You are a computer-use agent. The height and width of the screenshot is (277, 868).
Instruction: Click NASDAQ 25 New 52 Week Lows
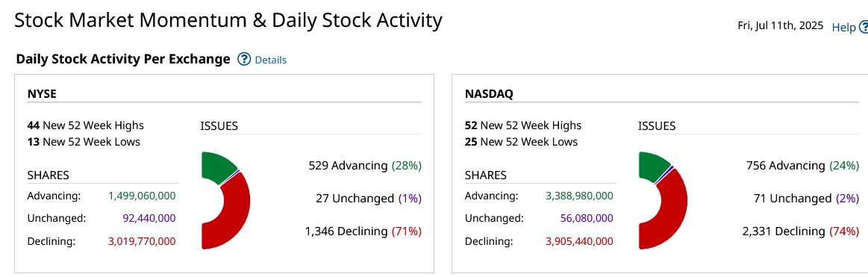522,142
